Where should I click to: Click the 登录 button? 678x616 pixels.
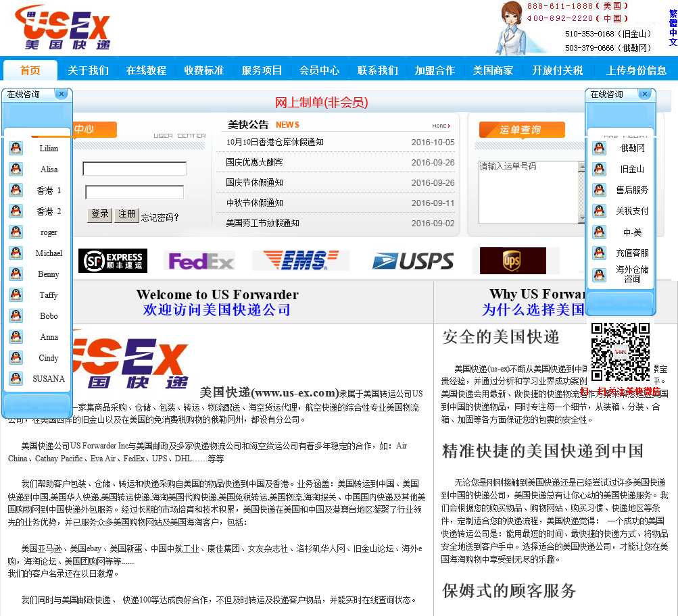coord(100,214)
